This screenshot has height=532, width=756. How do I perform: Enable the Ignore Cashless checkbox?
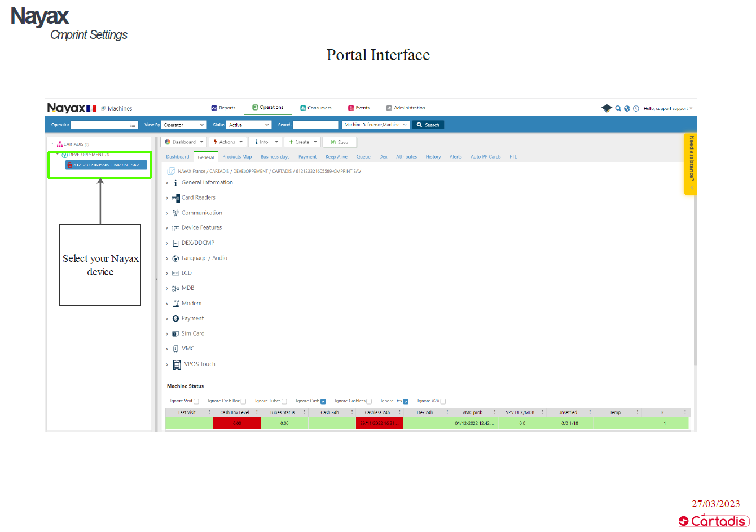click(369, 402)
